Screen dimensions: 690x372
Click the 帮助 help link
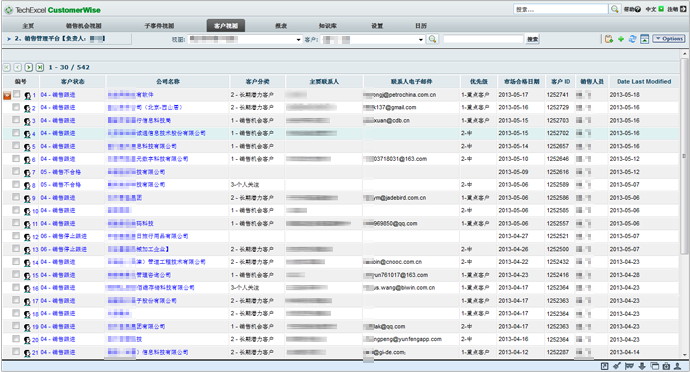pyautogui.click(x=629, y=9)
